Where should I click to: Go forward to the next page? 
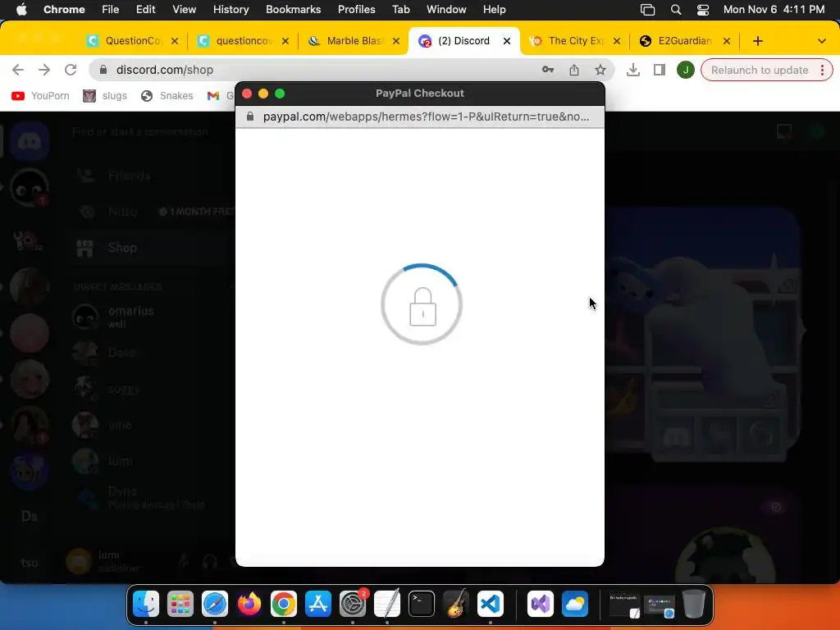tap(44, 70)
